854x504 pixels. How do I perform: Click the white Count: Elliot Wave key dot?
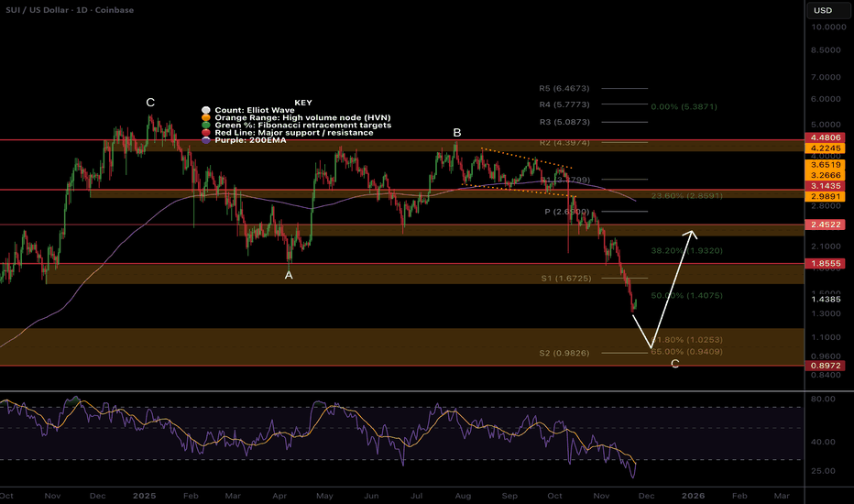point(203,109)
